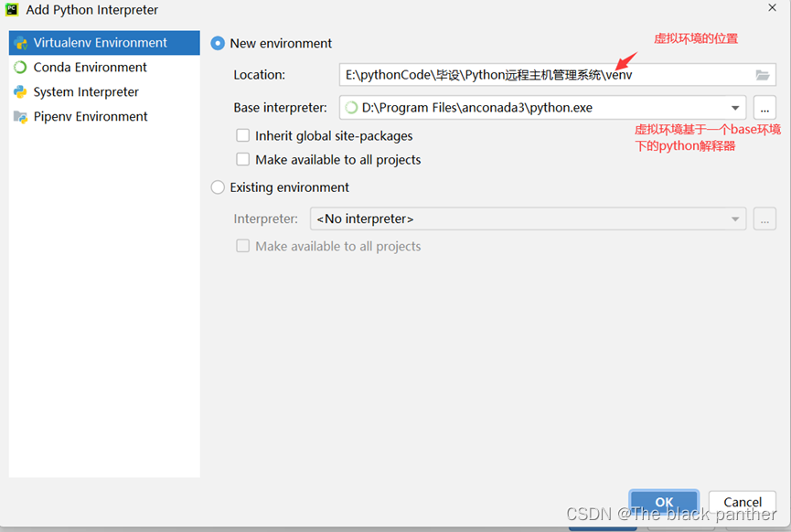Click the Python logo inside Base interpreter field
Screen dimensions: 791x532
tap(349, 107)
